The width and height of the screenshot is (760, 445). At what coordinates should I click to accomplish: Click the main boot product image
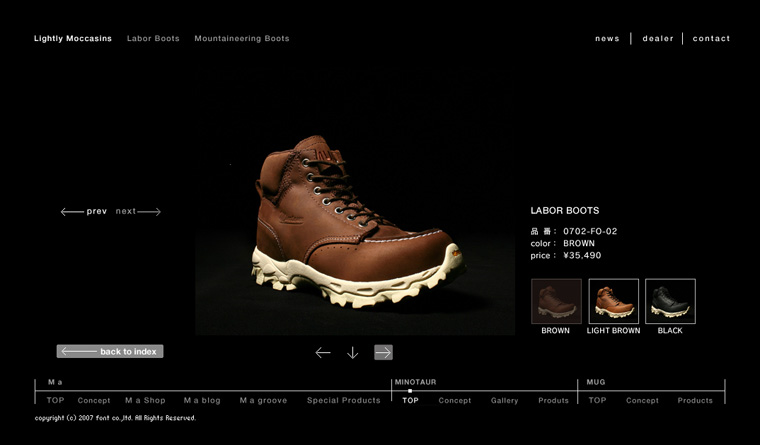point(355,235)
